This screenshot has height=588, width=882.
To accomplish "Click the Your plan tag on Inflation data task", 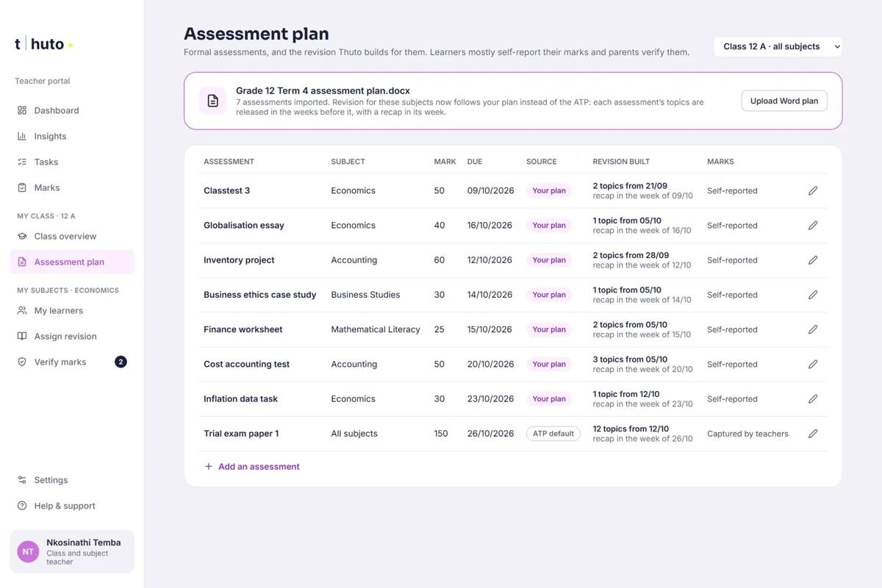I will coord(549,399).
